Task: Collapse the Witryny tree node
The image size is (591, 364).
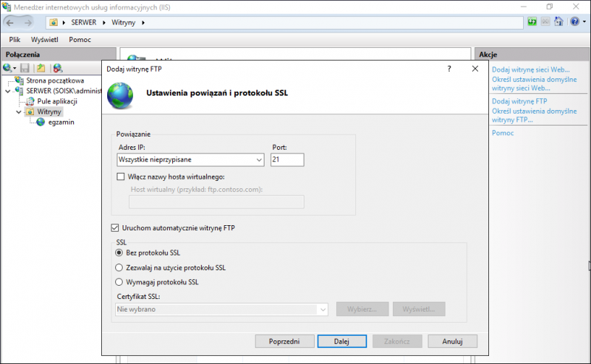Action: (19, 112)
